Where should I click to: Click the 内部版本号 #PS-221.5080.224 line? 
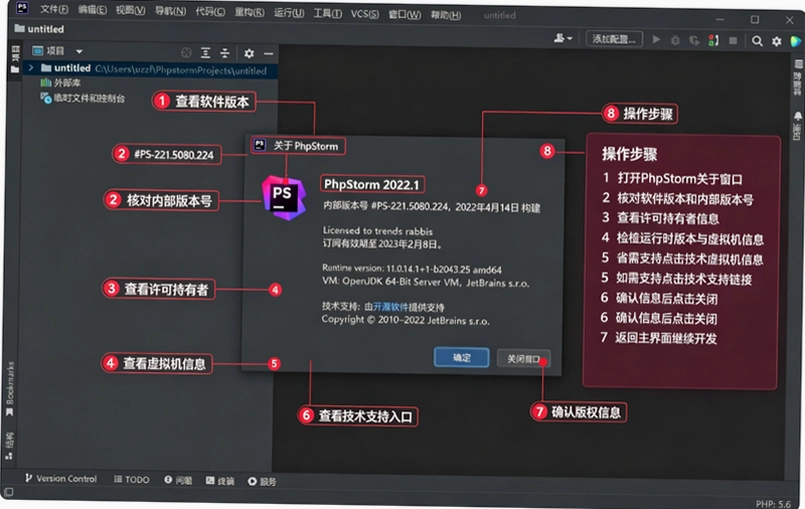click(x=431, y=207)
